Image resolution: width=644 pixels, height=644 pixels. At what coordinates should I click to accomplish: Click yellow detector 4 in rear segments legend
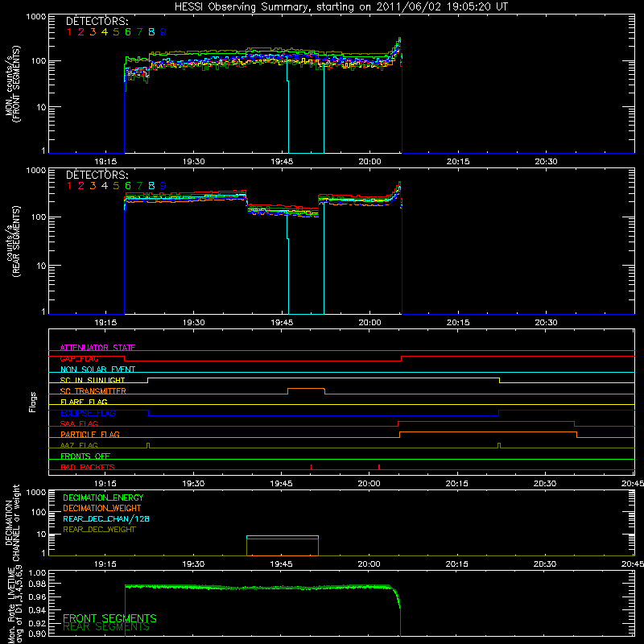pos(105,186)
